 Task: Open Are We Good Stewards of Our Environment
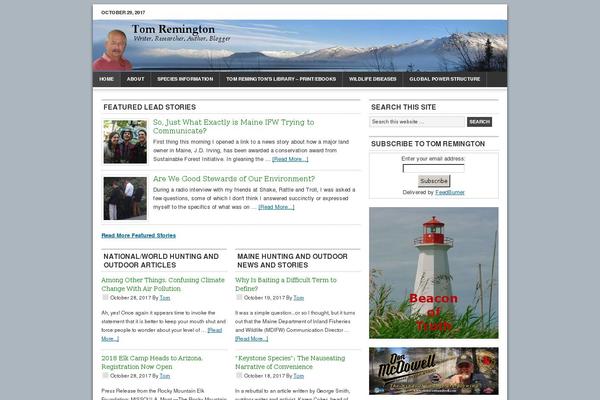point(234,179)
